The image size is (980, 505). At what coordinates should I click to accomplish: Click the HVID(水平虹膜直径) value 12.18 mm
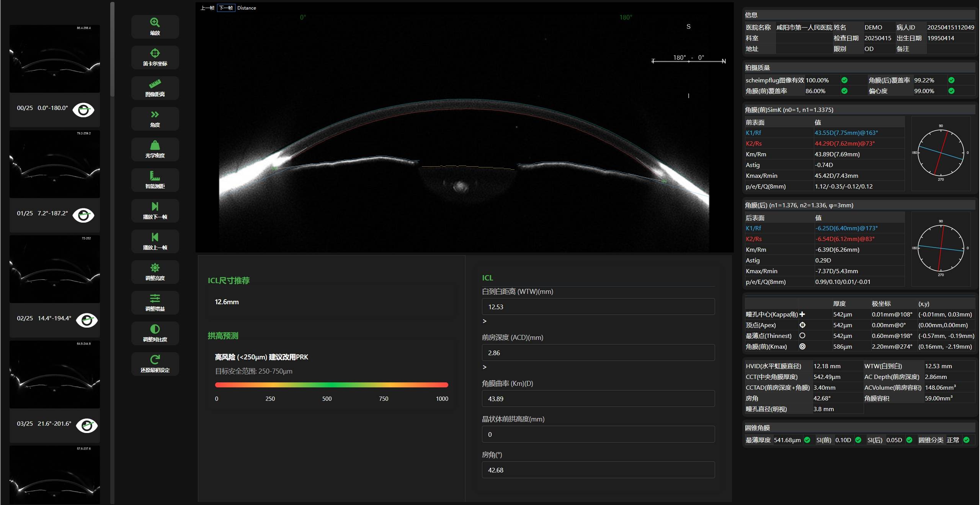point(827,366)
